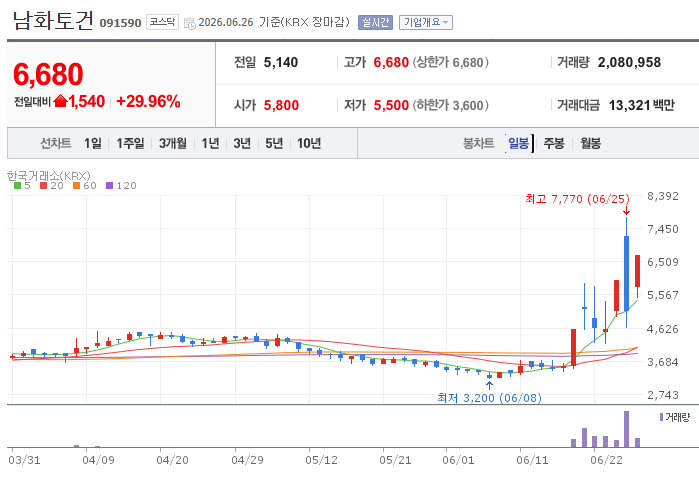Select the 5년 line chart tab
The width and height of the screenshot is (699, 477).
(274, 143)
